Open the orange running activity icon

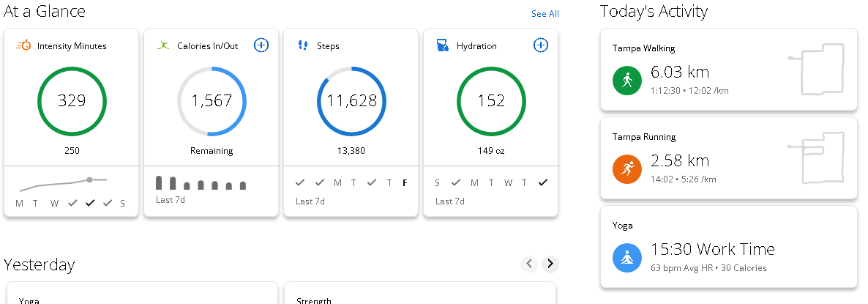[627, 169]
